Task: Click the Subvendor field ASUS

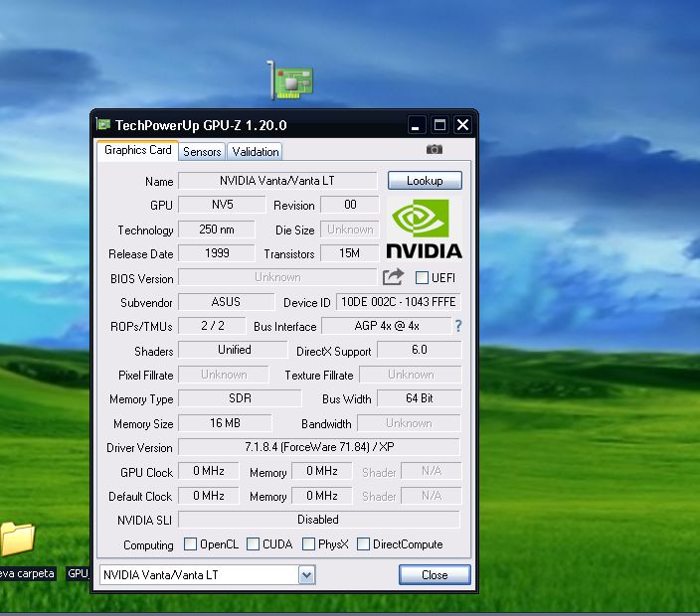Action: [x=226, y=302]
